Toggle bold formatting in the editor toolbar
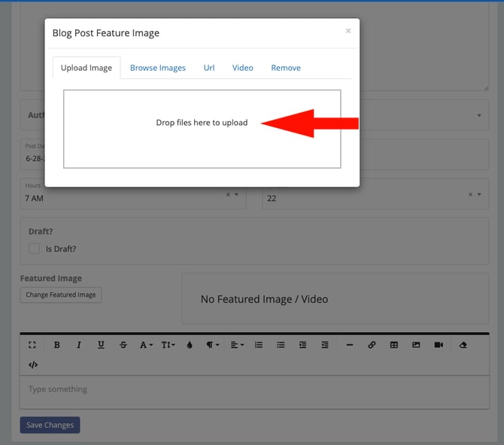The width and height of the screenshot is (504, 445). coord(56,345)
